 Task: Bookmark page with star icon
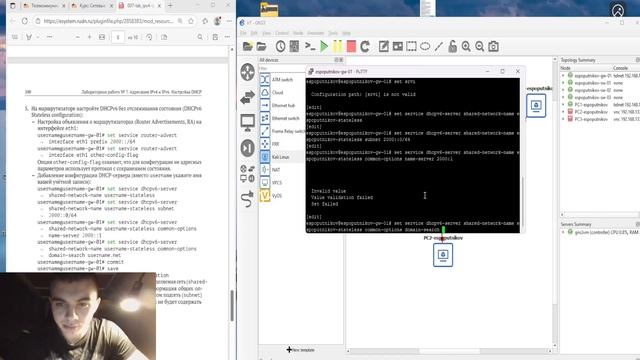(191, 21)
